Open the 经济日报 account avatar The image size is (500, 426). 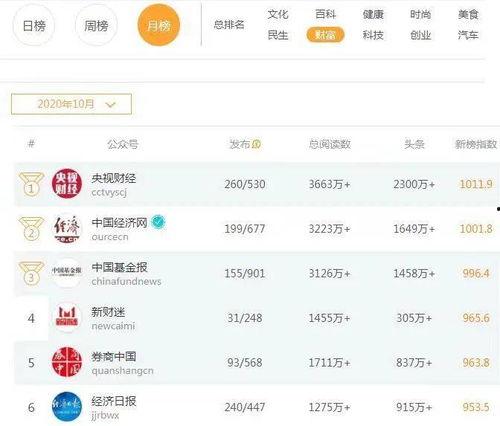[x=67, y=407]
